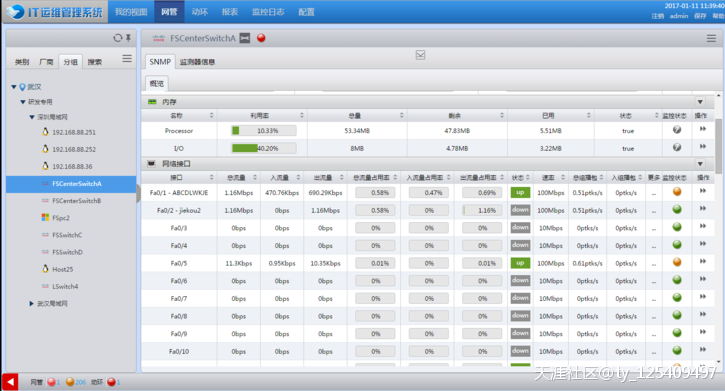This screenshot has height=391, width=725.
Task: Switch to the 监测器信息 tab
Action: coord(197,62)
